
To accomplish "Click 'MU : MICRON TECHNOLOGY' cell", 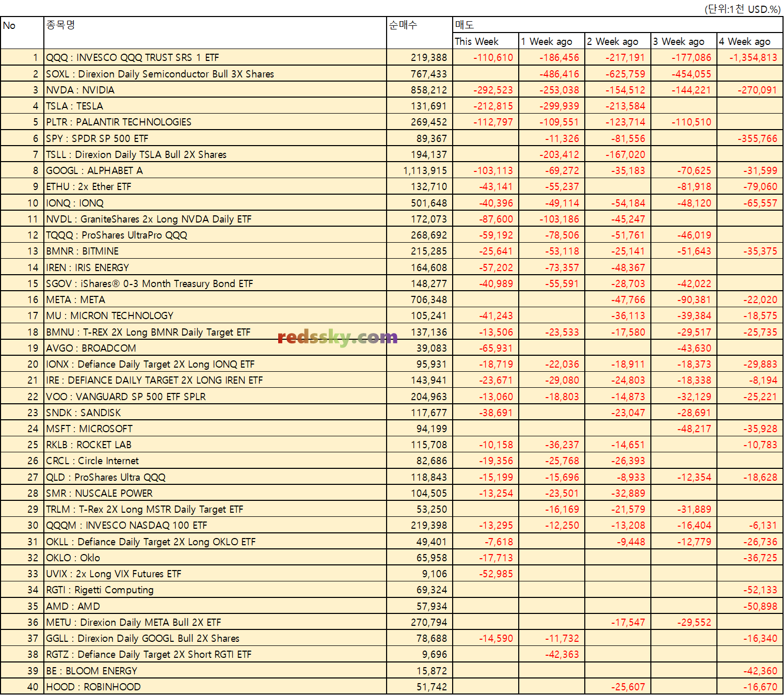I will (215, 315).
